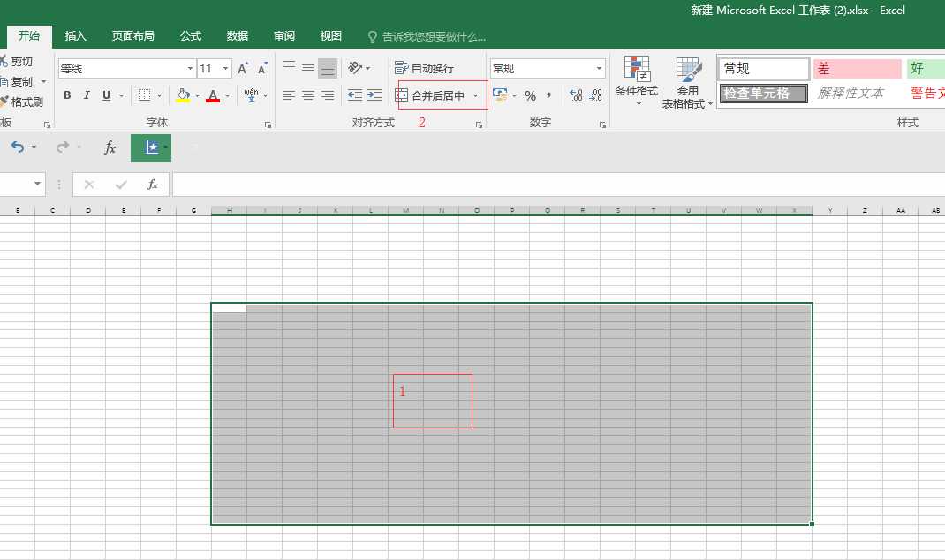
Task: Click the 剪切 cut button
Action: coord(17,62)
